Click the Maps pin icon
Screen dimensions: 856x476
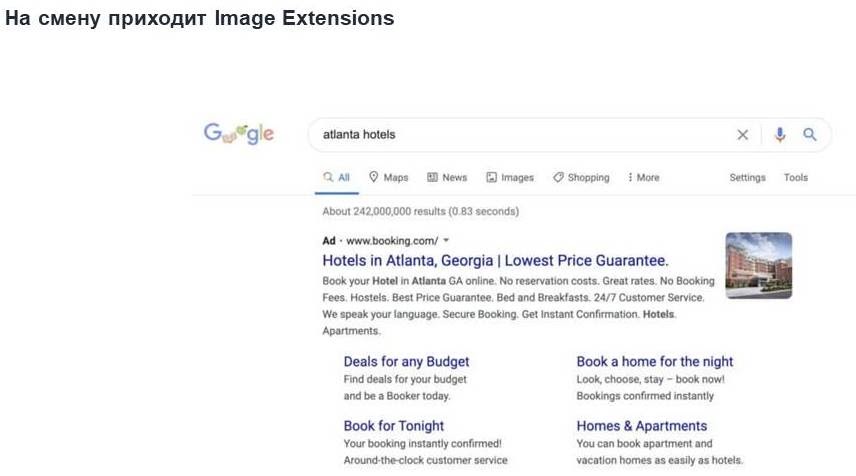374,177
